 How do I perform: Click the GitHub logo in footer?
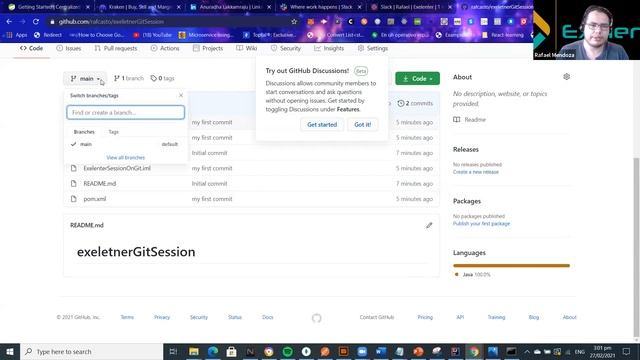point(316,318)
